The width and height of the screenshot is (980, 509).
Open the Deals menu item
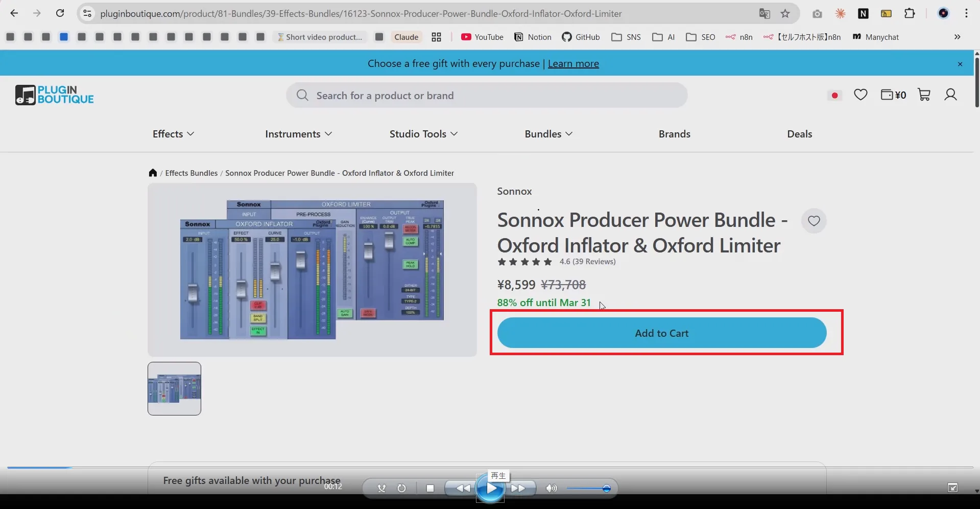click(x=799, y=134)
